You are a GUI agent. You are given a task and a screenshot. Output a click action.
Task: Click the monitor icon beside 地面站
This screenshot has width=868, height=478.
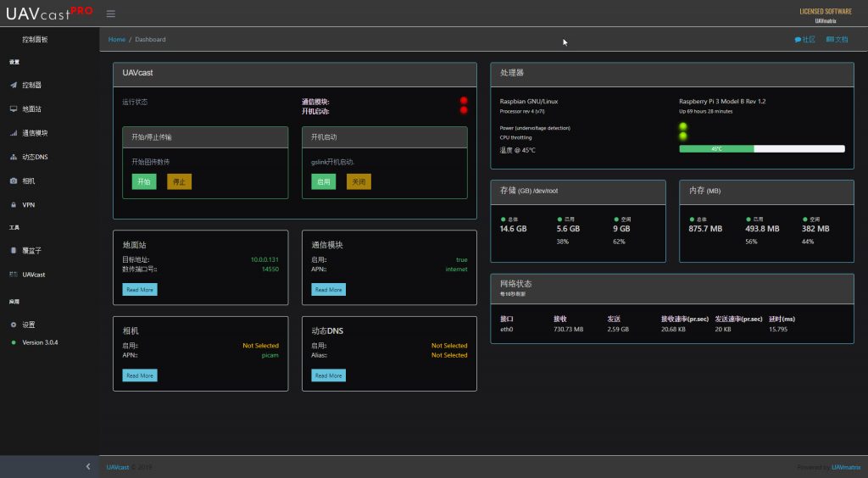pyautogui.click(x=14, y=109)
